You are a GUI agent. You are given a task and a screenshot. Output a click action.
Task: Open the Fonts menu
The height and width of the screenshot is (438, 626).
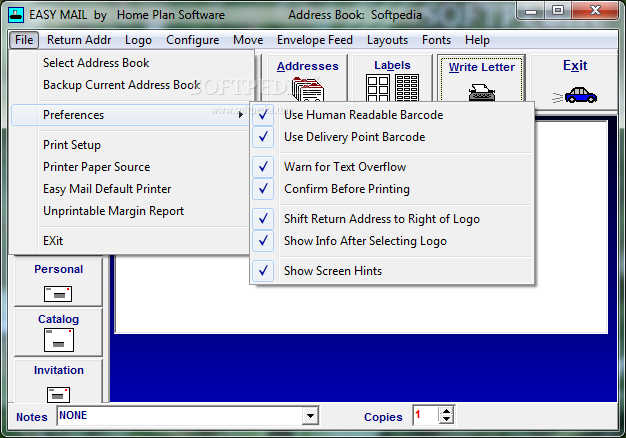tap(436, 40)
